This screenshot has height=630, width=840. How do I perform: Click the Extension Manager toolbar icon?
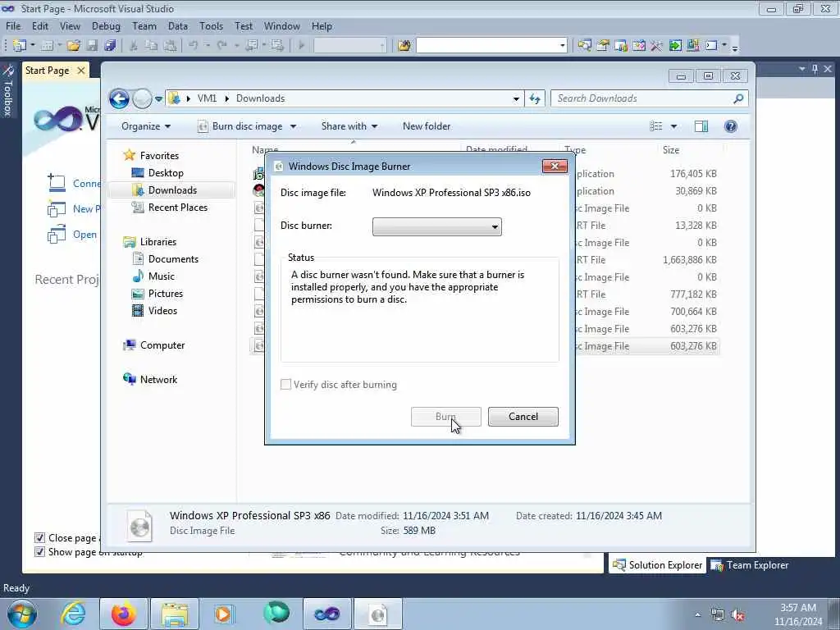692,46
